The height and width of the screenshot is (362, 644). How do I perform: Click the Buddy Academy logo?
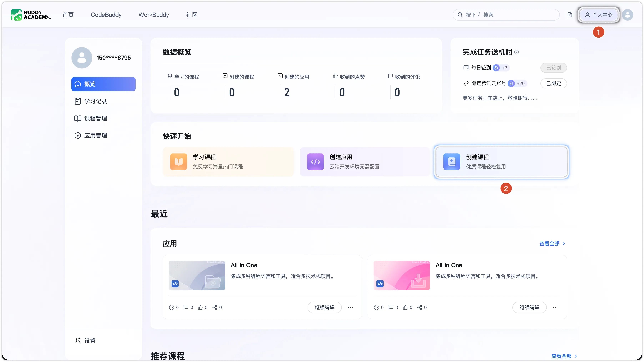pos(31,15)
